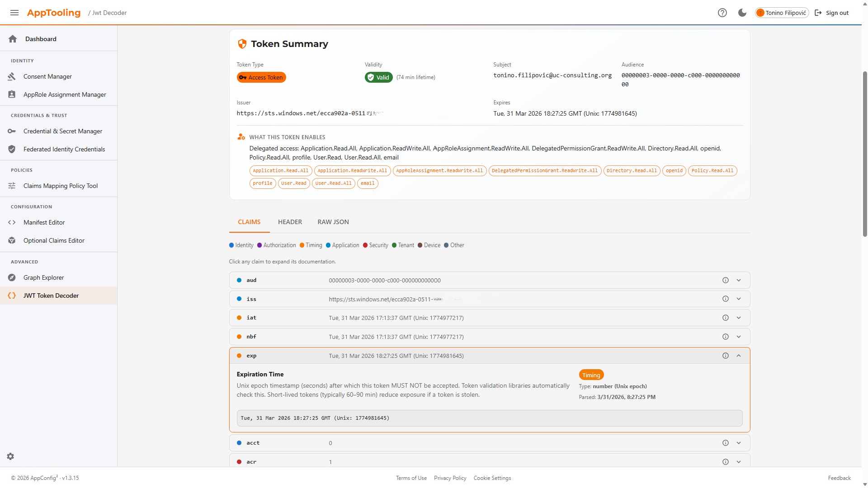Collapse the expanded exp claim
The image size is (868, 488).
tap(739, 356)
